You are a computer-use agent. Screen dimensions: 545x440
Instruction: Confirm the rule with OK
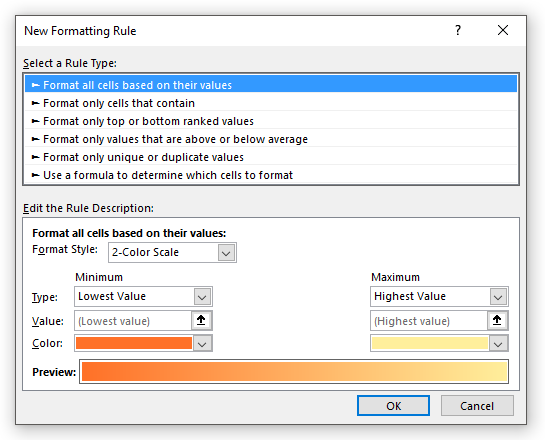click(393, 406)
